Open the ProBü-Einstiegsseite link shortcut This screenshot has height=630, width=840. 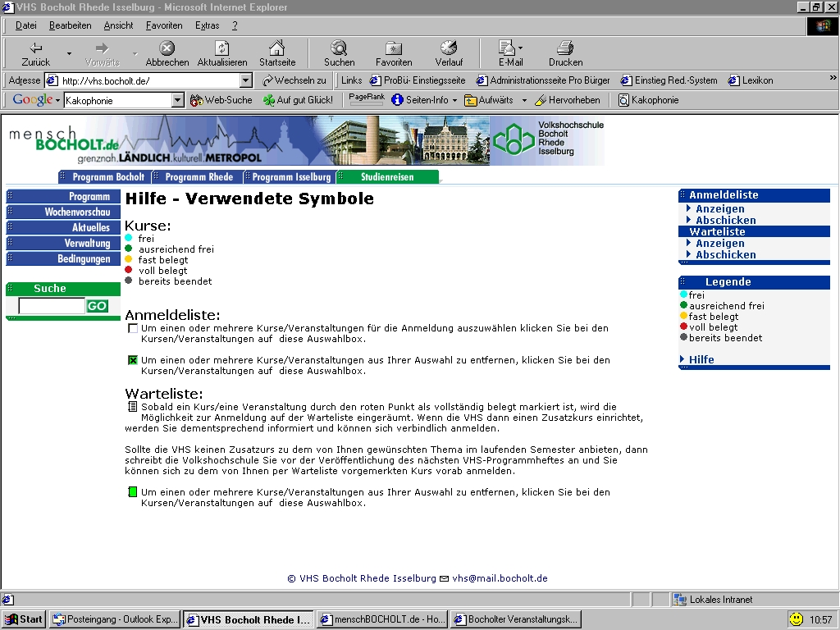tap(418, 80)
